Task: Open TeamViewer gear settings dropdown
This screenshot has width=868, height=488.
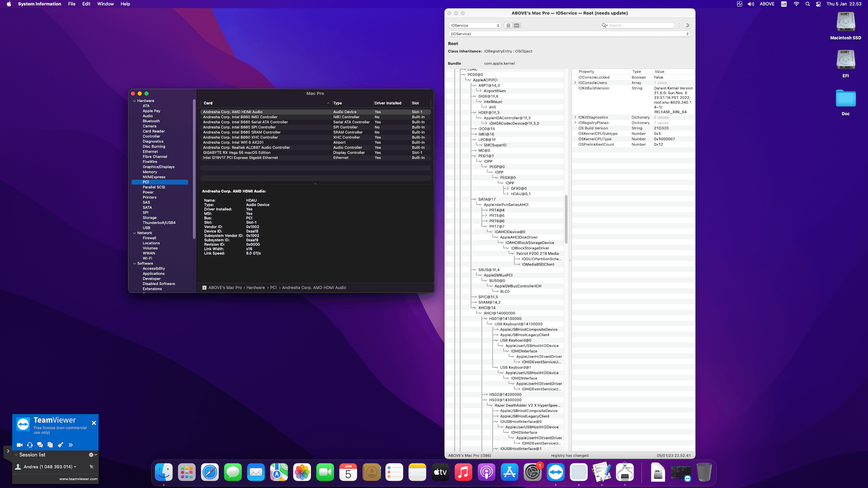Action: point(93,455)
